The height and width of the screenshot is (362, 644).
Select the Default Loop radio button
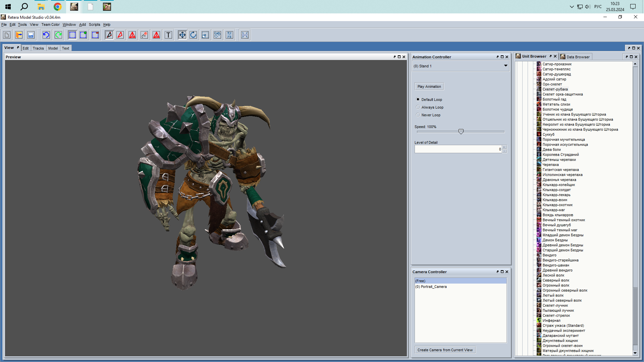418,100
